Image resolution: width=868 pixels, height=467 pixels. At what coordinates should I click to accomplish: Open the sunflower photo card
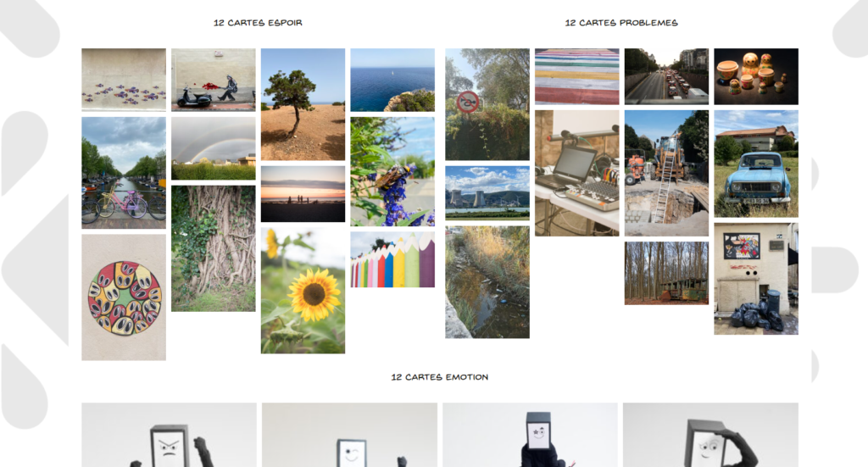point(303,291)
